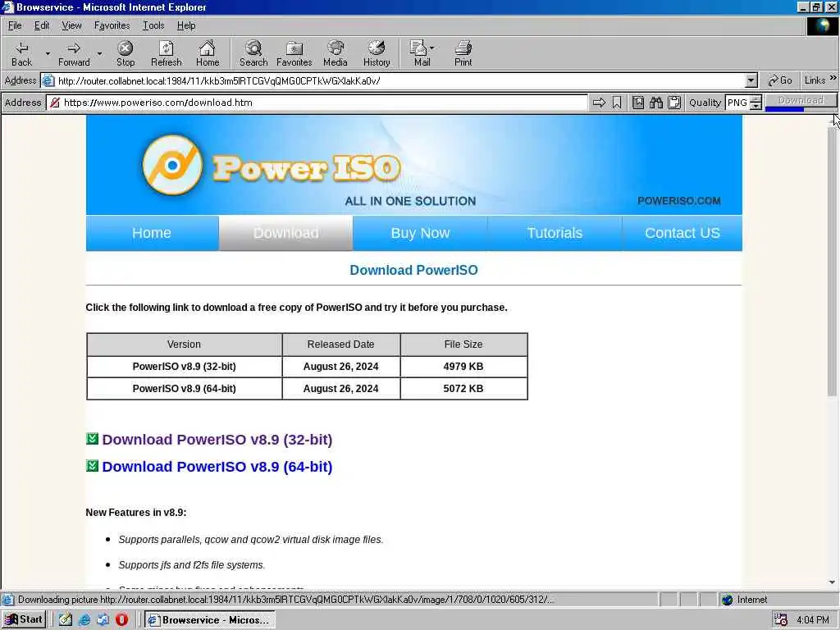This screenshot has height=630, width=840.
Task: Open the Tools menu
Action: tap(153, 25)
